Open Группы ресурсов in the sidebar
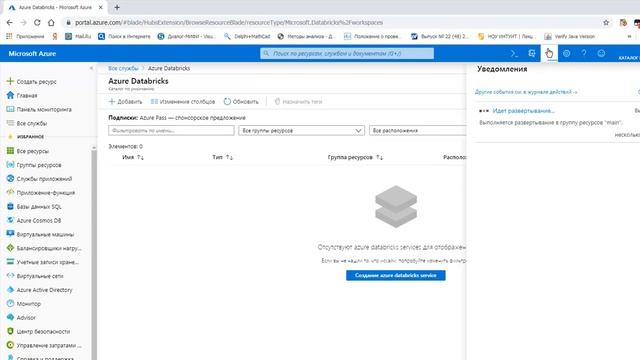This screenshot has width=640, height=360. point(39,165)
